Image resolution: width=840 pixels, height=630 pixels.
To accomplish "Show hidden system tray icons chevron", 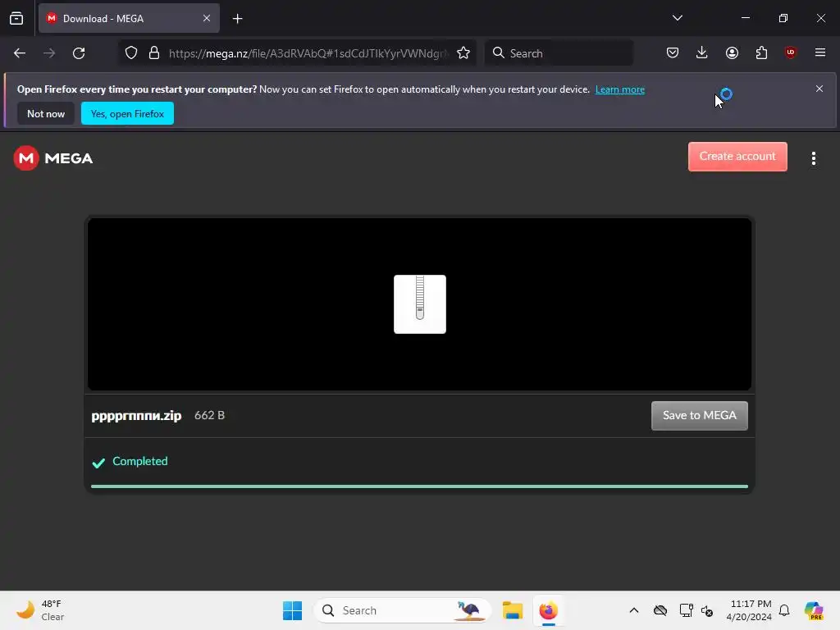I will pos(634,610).
